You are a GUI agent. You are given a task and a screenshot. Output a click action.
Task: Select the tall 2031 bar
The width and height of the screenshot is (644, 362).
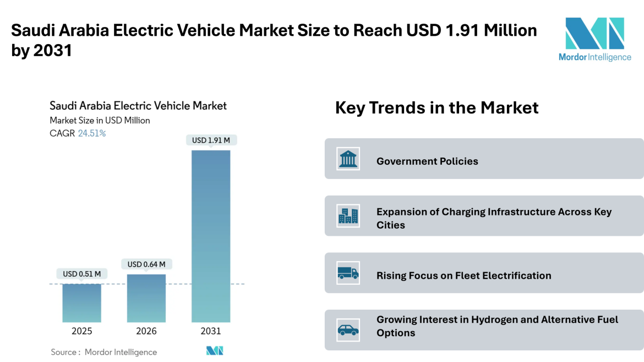pyautogui.click(x=211, y=236)
